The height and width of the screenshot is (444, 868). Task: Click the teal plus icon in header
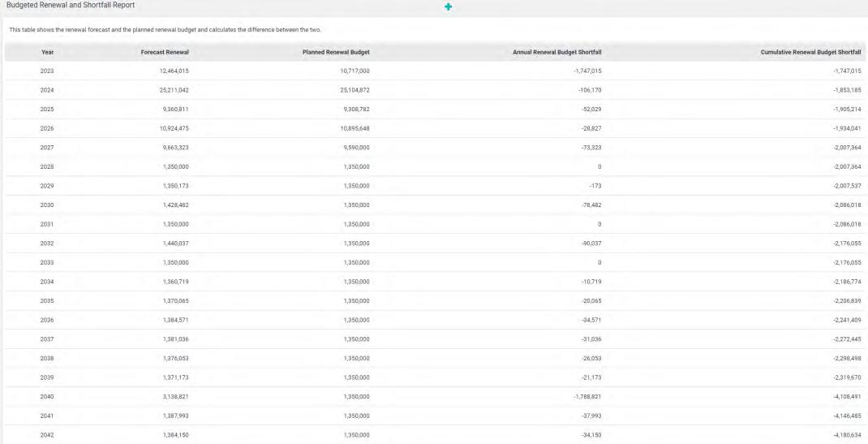pyautogui.click(x=448, y=6)
